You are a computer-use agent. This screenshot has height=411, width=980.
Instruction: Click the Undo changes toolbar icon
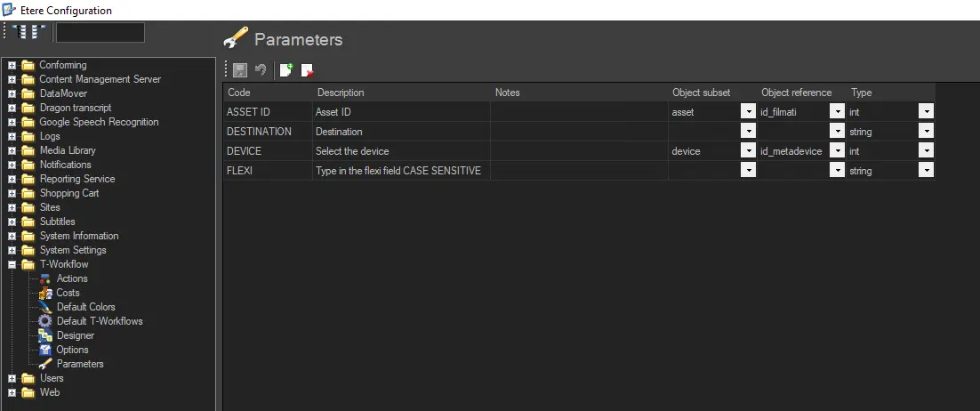pyautogui.click(x=261, y=70)
